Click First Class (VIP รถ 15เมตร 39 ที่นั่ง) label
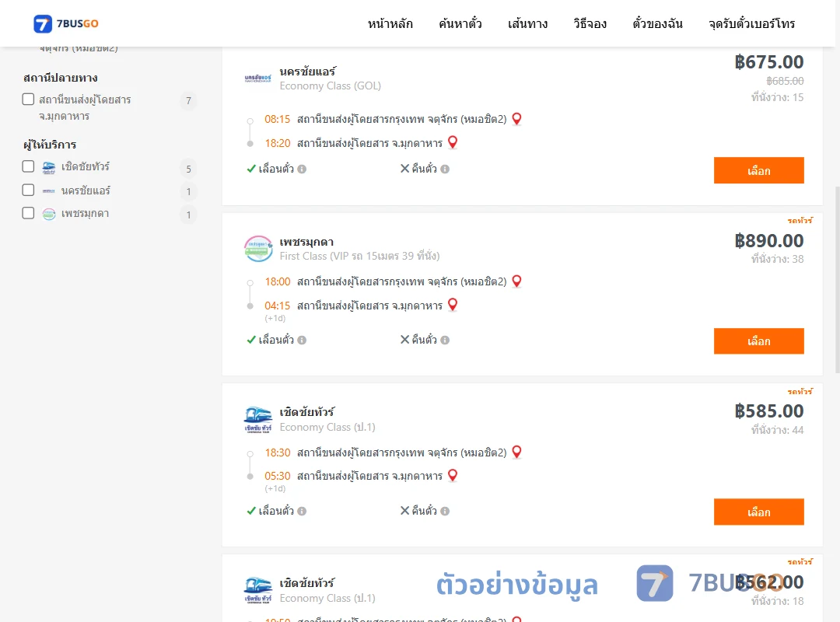This screenshot has width=840, height=622. (x=359, y=256)
